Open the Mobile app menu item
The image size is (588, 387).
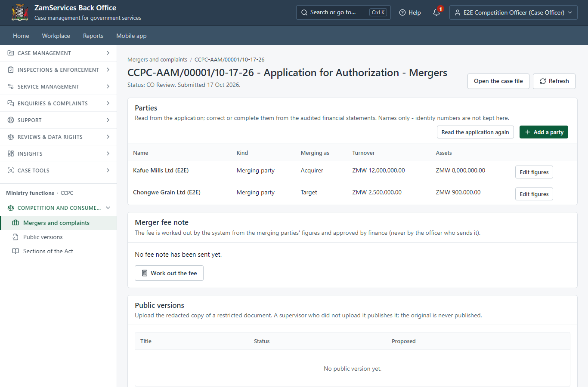pos(131,36)
